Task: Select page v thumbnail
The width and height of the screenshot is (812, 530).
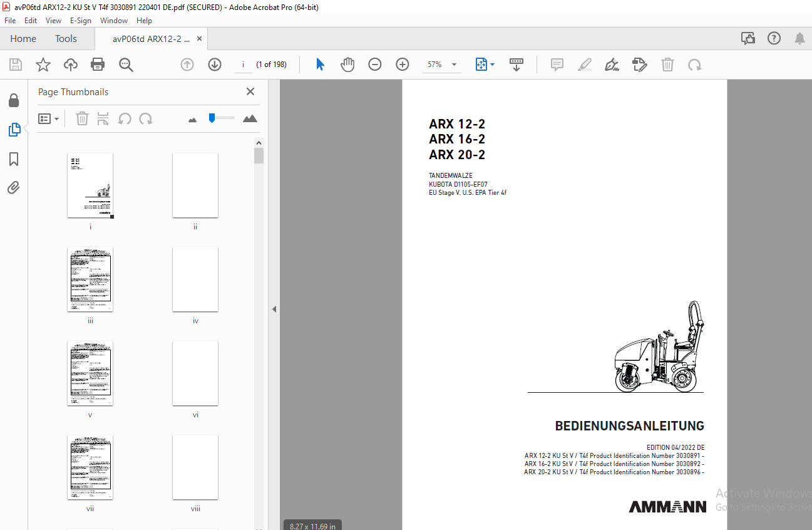Action: click(x=90, y=373)
